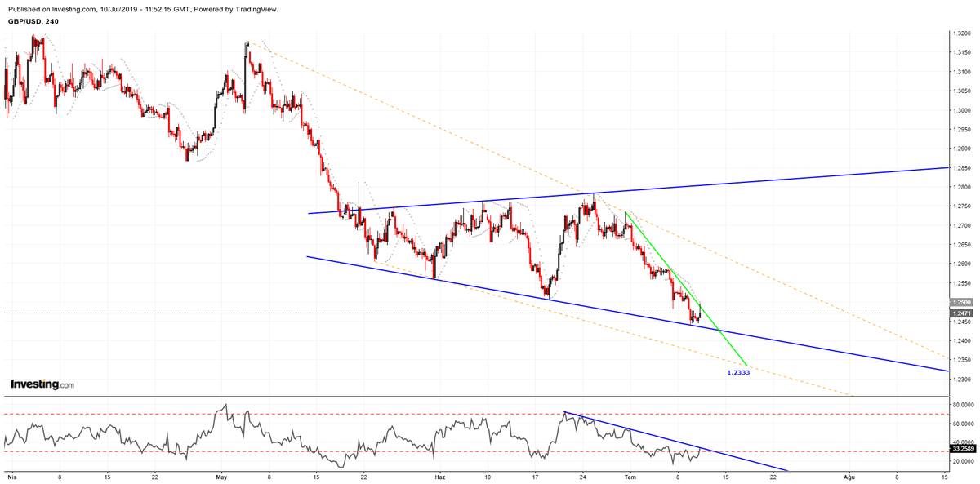Click the 80.0000 oscillator axis label
This screenshot has width=980, height=484.
pos(964,405)
